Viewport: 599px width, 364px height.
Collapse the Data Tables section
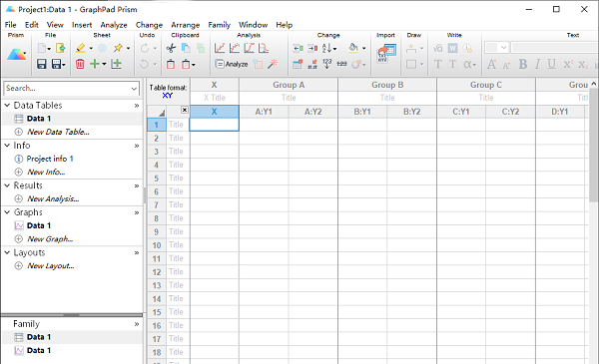[x=7, y=105]
